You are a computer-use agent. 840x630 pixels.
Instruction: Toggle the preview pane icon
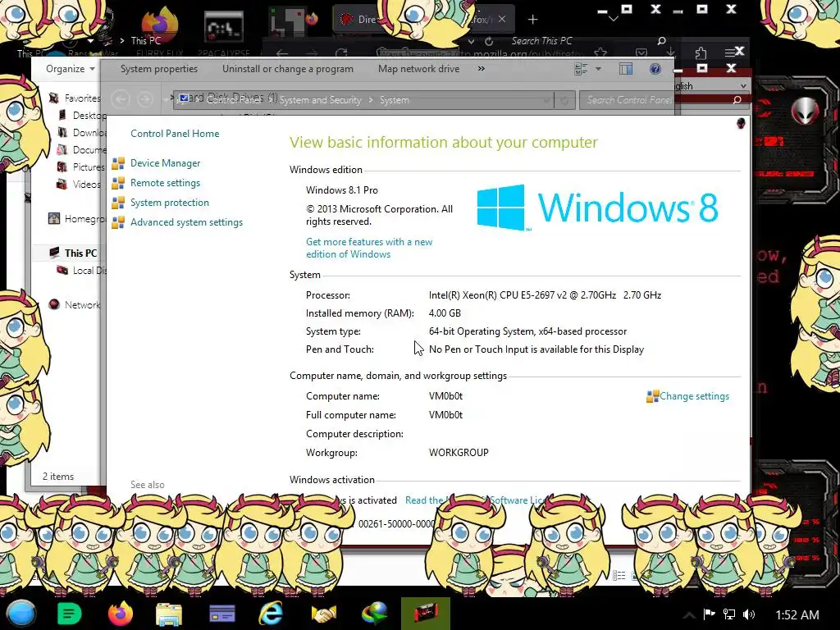[626, 69]
